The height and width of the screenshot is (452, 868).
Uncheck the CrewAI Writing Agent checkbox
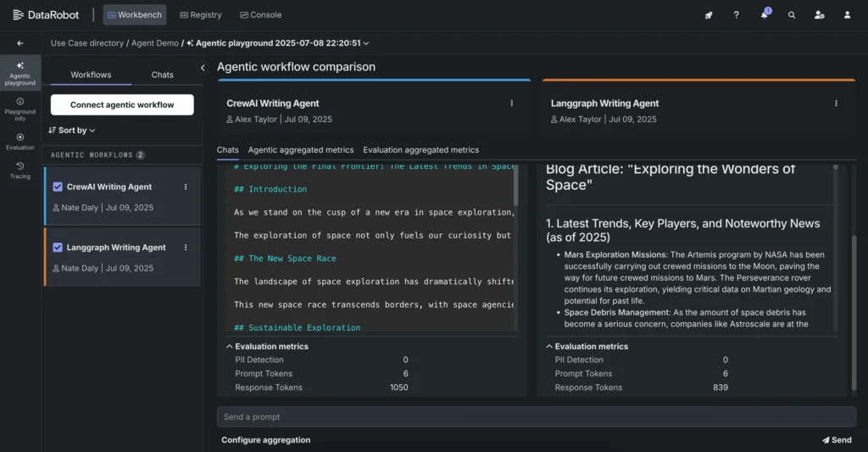pyautogui.click(x=58, y=187)
